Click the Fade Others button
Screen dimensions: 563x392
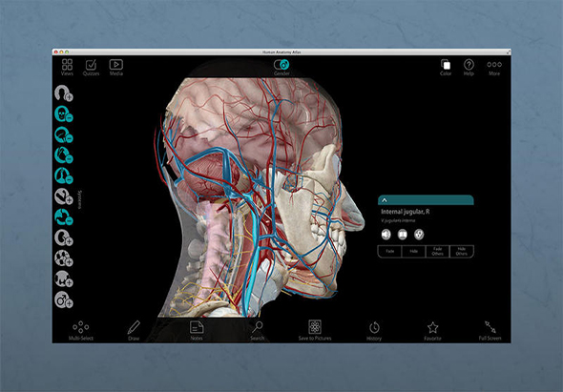[x=437, y=251]
